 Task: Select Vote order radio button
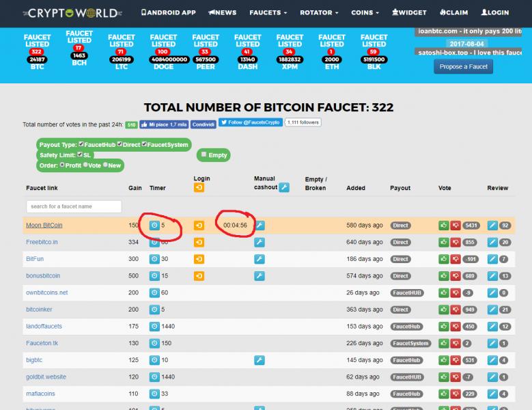(x=85, y=165)
